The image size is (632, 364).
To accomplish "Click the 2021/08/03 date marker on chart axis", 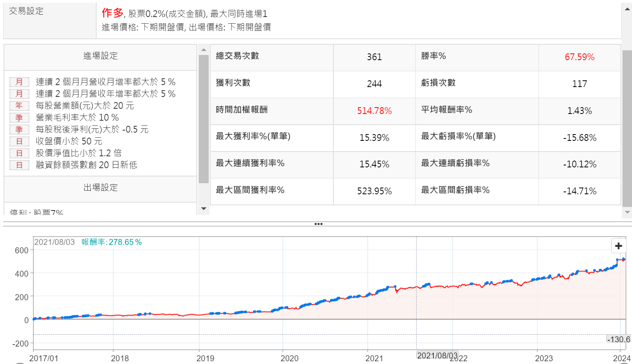I will pos(437,355).
